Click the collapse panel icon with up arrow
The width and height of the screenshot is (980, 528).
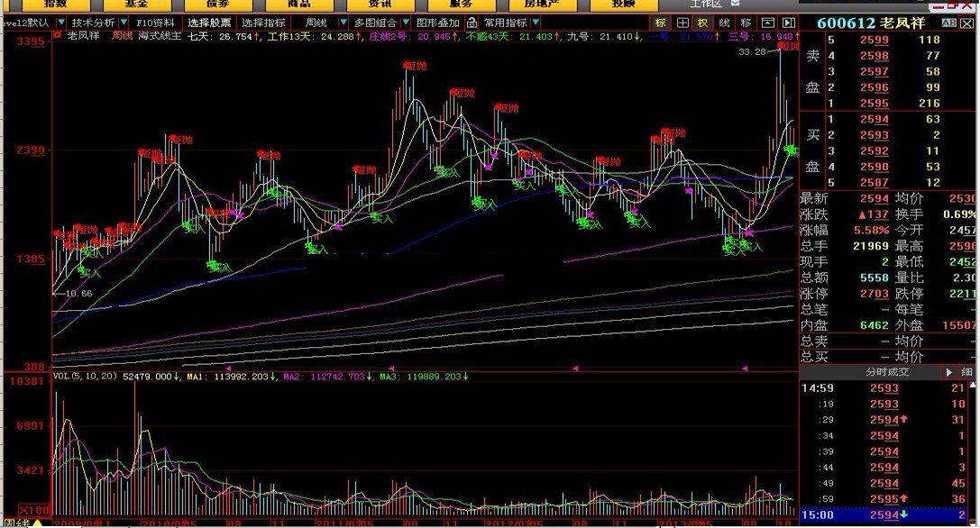[x=768, y=23]
